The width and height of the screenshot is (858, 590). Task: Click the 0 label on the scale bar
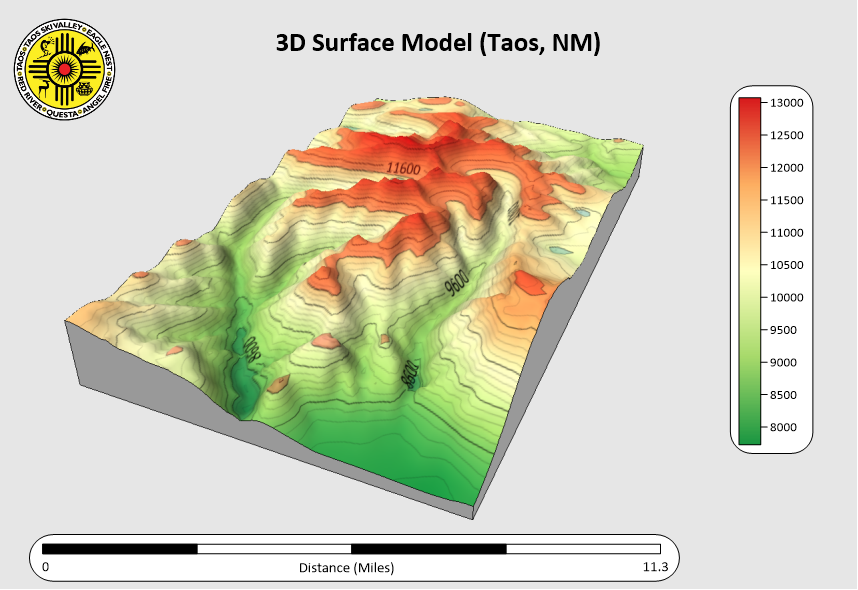pyautogui.click(x=45, y=568)
